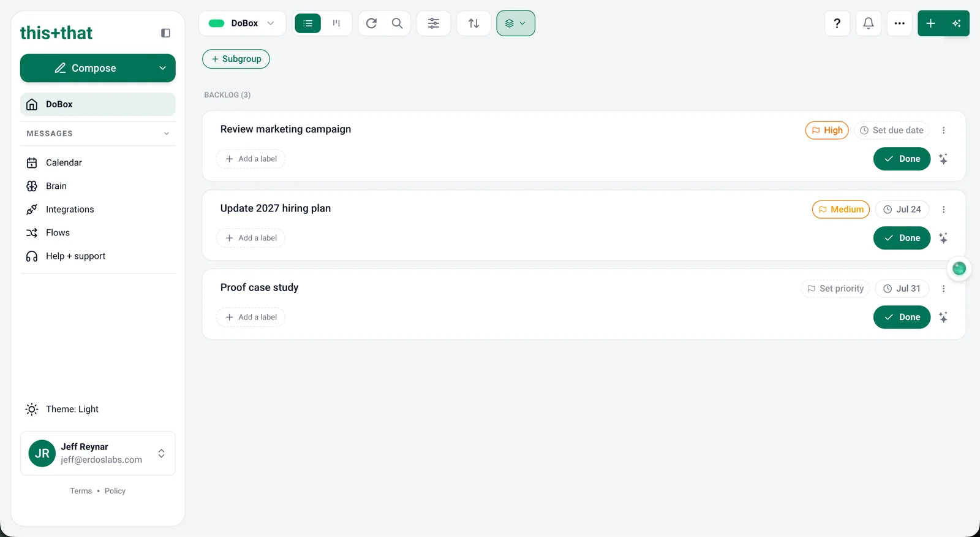Mark Update 2027 hiring plan Done

coord(902,238)
